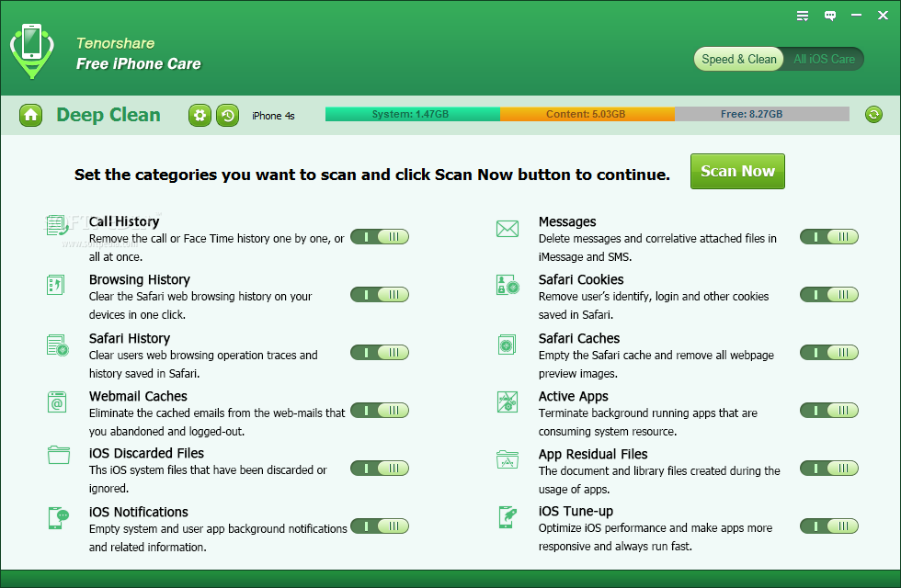The height and width of the screenshot is (588, 901).
Task: Minimize the Free iPhone Care window
Action: point(856,16)
